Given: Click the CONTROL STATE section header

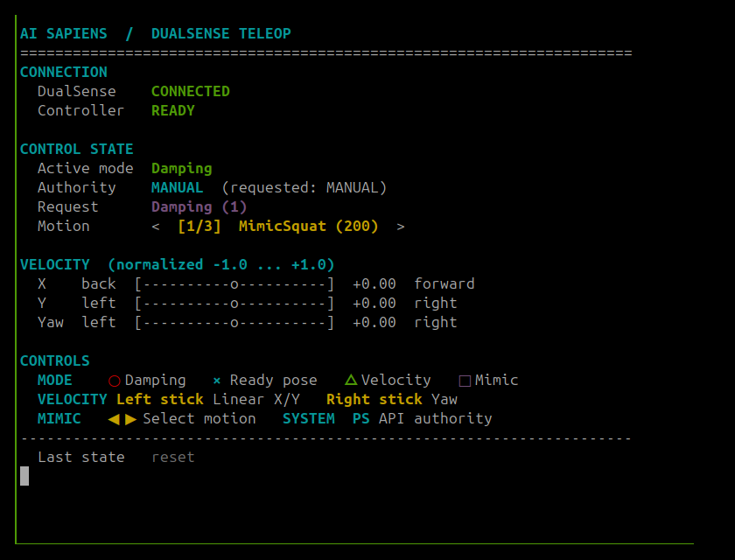Looking at the screenshot, I should [76, 149].
